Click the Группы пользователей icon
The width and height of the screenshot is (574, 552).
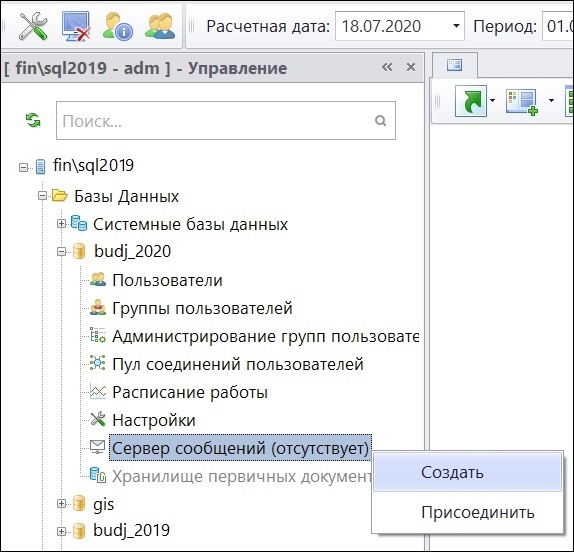point(98,307)
